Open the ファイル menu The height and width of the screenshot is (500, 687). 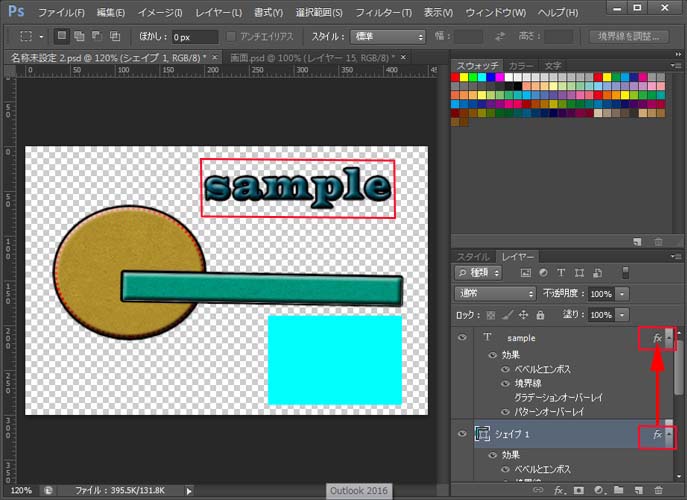click(x=61, y=13)
